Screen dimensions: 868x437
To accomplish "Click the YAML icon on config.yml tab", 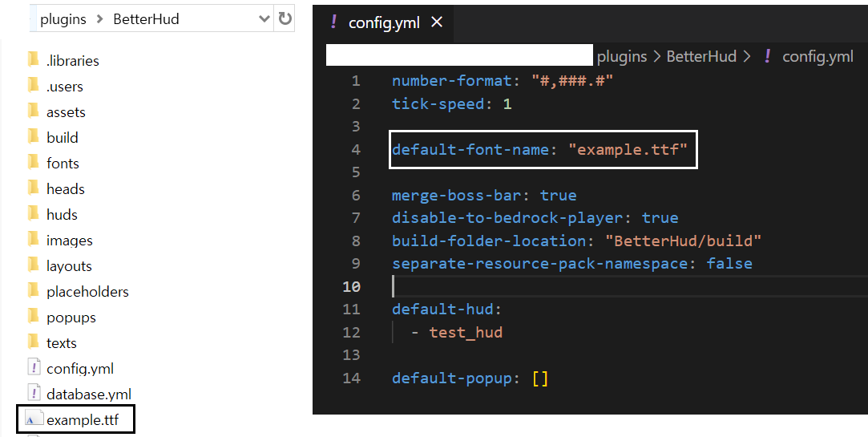I will pos(333,22).
